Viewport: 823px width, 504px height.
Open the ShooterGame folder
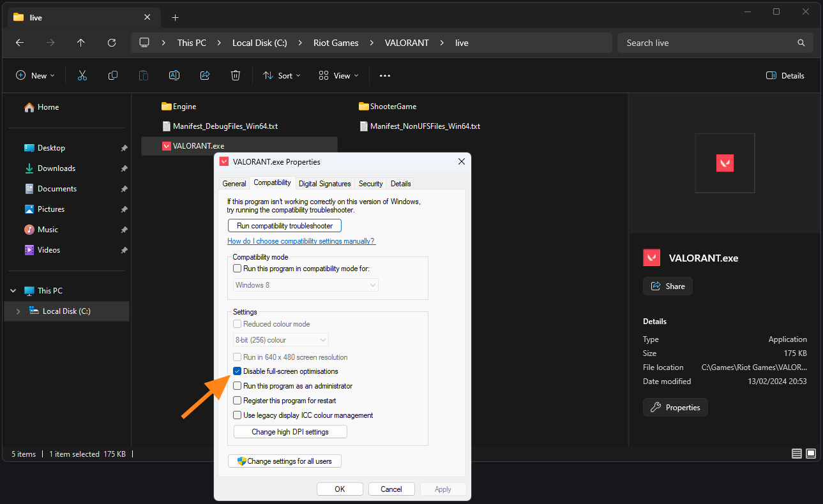[393, 107]
